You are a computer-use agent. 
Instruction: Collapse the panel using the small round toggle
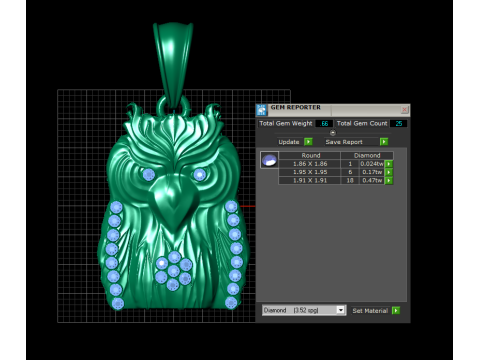[333, 133]
